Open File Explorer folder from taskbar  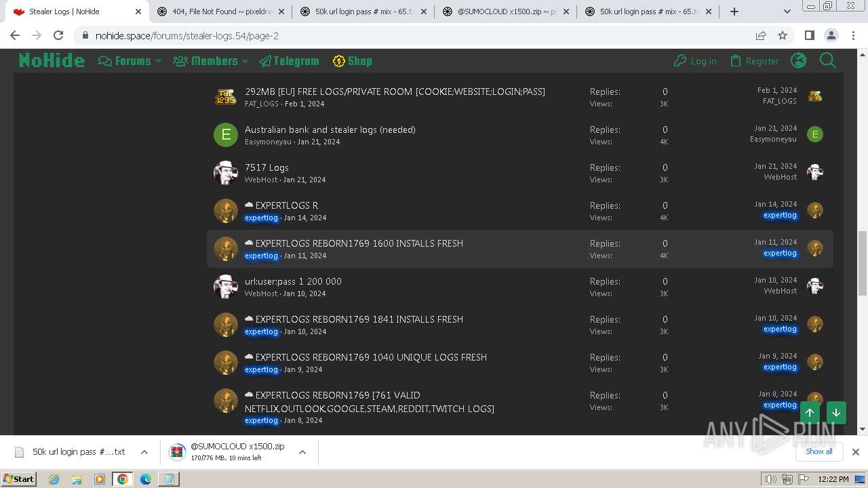click(x=77, y=479)
